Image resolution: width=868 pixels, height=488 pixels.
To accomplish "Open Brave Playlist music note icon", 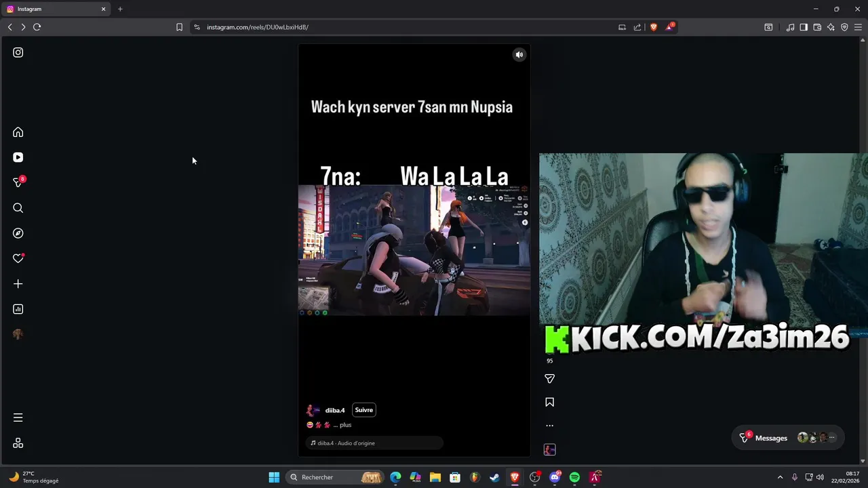I will [x=790, y=27].
